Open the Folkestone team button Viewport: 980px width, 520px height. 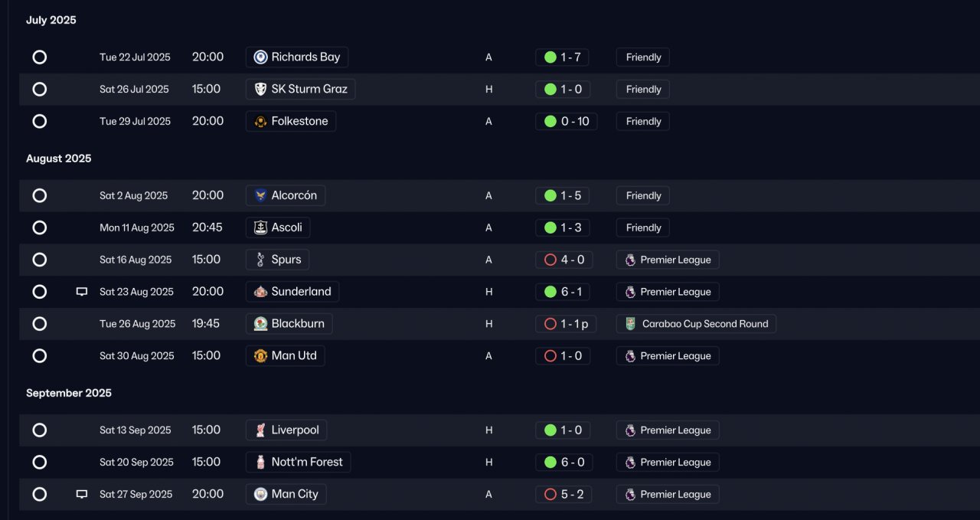[x=291, y=122]
